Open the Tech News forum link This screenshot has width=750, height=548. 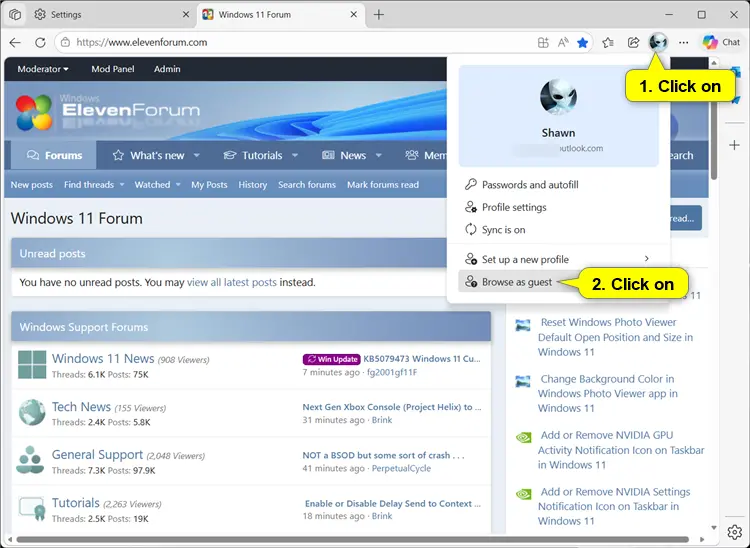81,407
